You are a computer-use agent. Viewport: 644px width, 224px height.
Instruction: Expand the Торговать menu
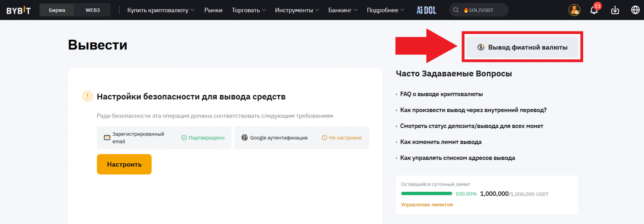pos(249,10)
